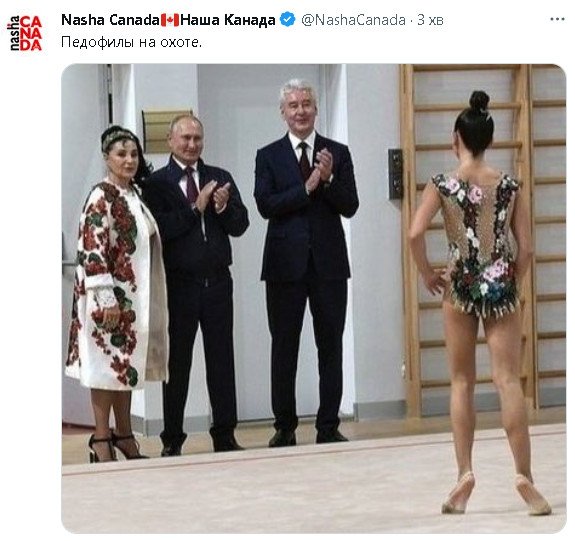
Task: Open the three-dot more options menu
Action: point(557,19)
